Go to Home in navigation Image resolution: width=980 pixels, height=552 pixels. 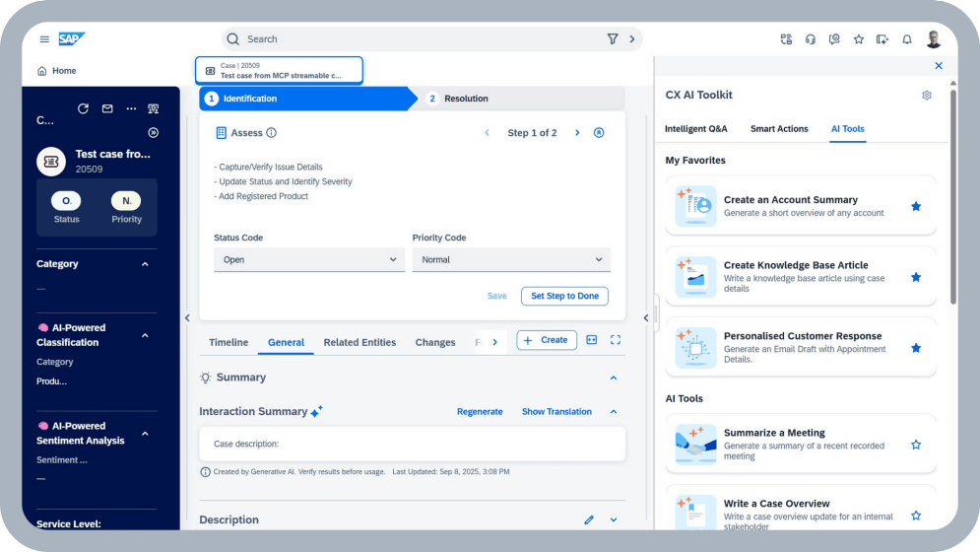point(57,71)
